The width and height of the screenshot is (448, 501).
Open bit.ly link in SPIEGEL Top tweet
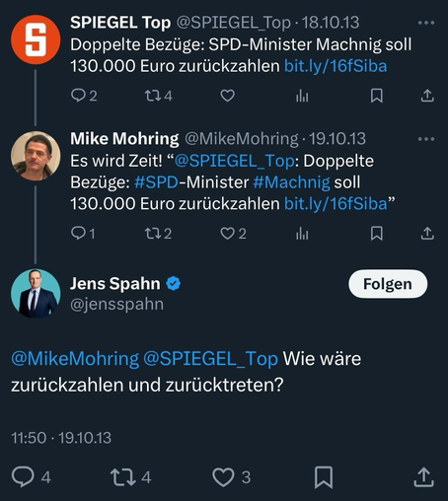tap(336, 66)
